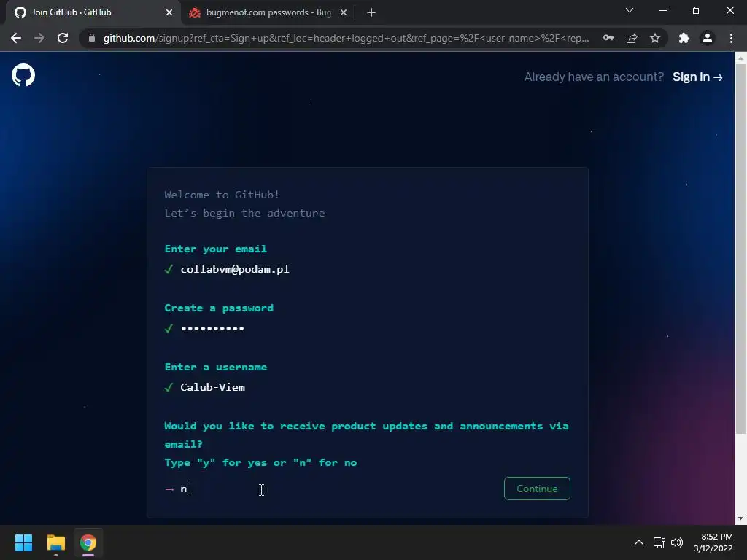
Task: Open the Chrome profile avatar
Action: 708,38
